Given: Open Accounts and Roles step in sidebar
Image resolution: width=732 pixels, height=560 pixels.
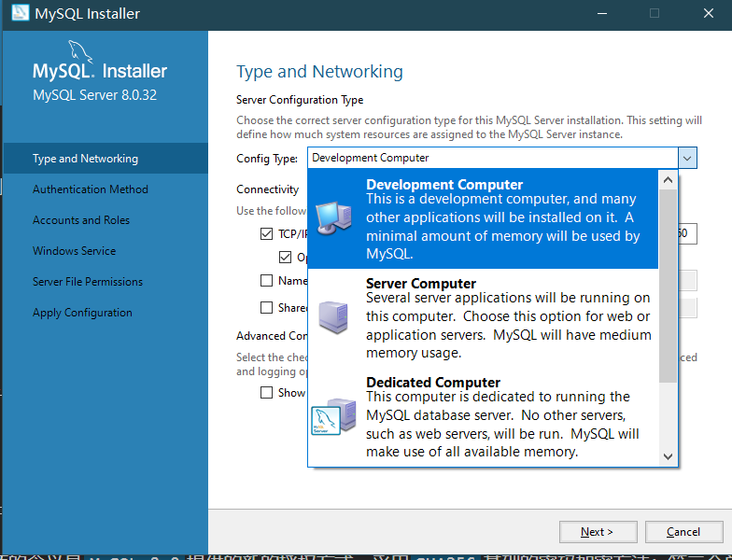Looking at the screenshot, I should (x=106, y=220).
